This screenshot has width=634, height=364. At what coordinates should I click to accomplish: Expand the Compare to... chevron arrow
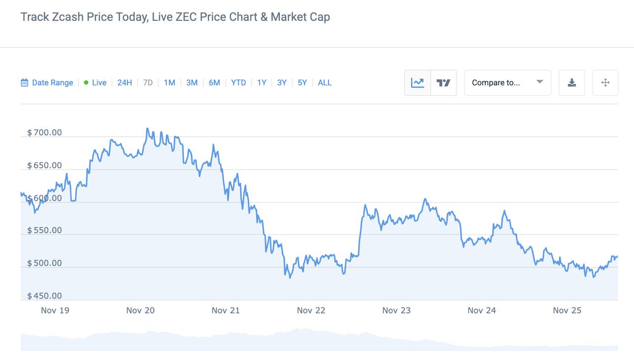point(540,83)
